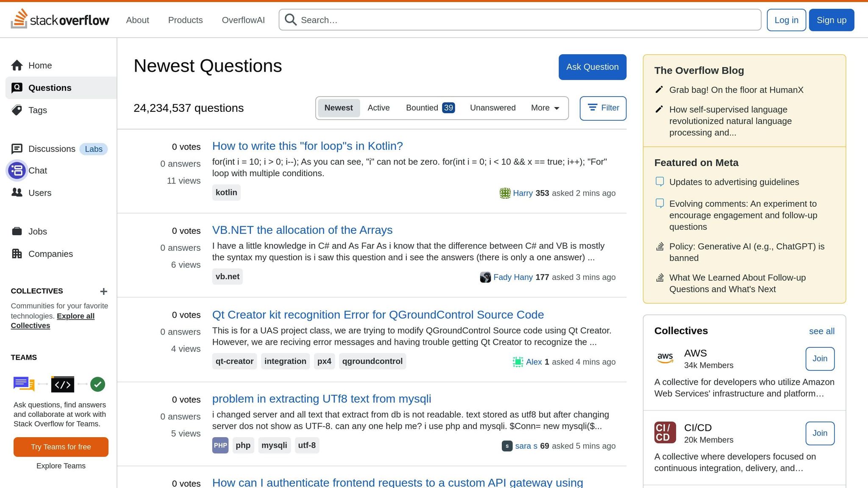Select the Home icon in sidebar
Screen dimensions: 868x488
(x=17, y=65)
